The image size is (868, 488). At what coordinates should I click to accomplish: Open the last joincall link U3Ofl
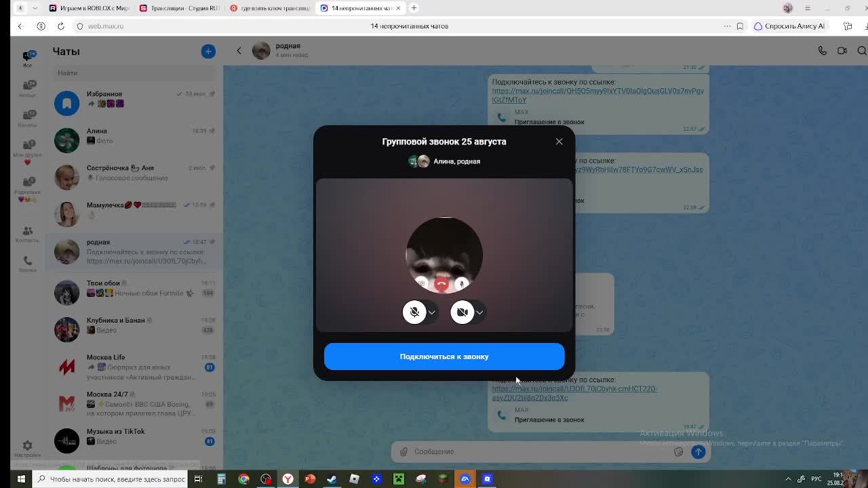(x=574, y=393)
